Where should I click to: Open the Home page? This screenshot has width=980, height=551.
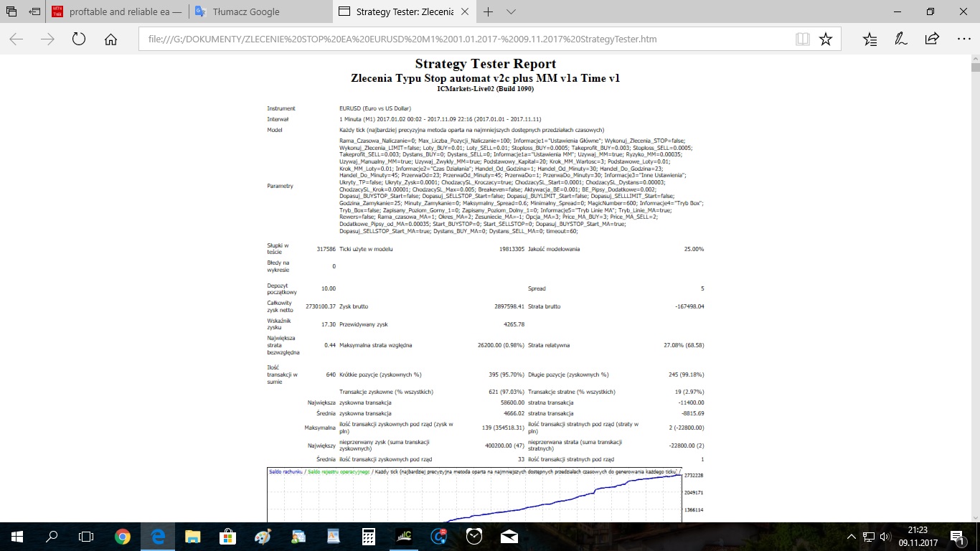pyautogui.click(x=110, y=39)
